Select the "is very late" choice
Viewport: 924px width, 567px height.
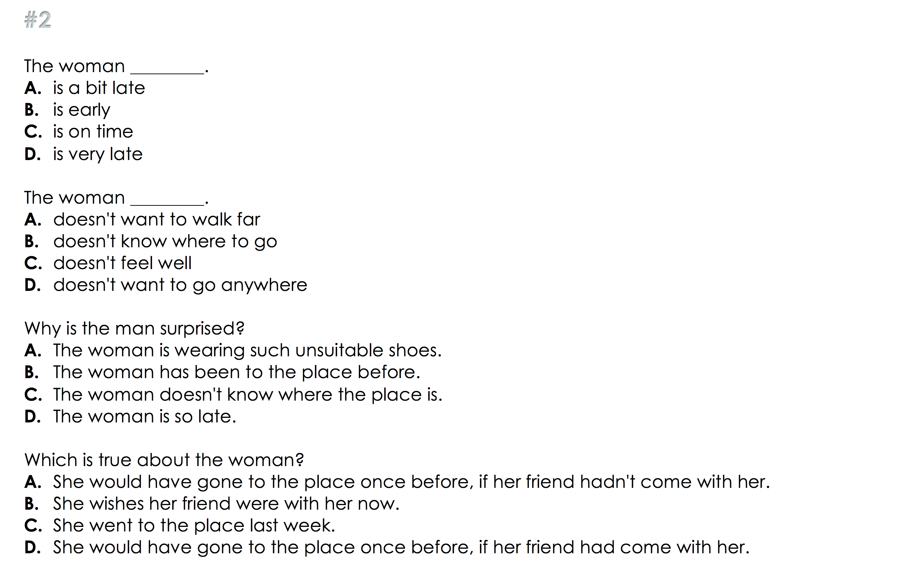(x=97, y=154)
